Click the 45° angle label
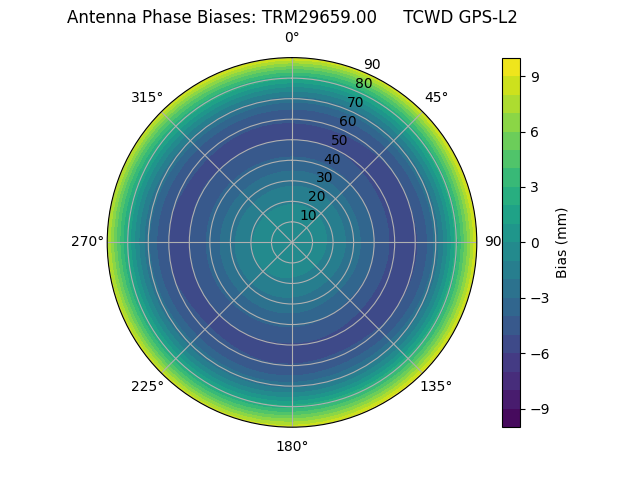 coord(436,97)
